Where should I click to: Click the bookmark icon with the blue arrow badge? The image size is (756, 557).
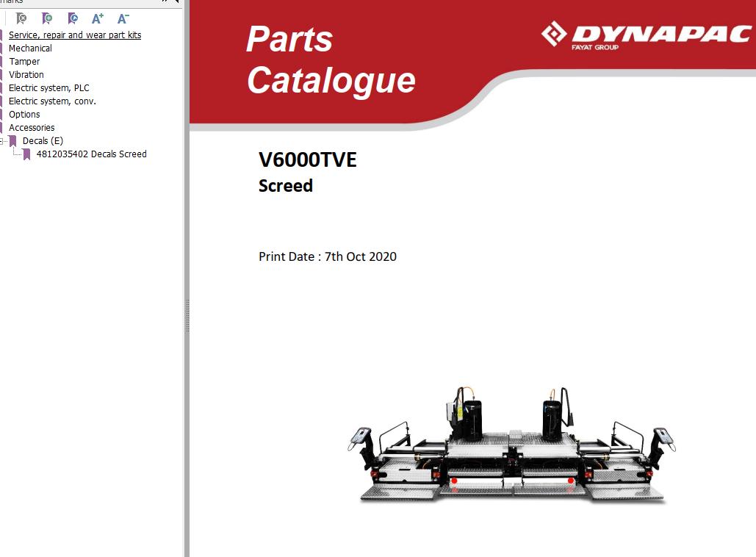point(73,19)
